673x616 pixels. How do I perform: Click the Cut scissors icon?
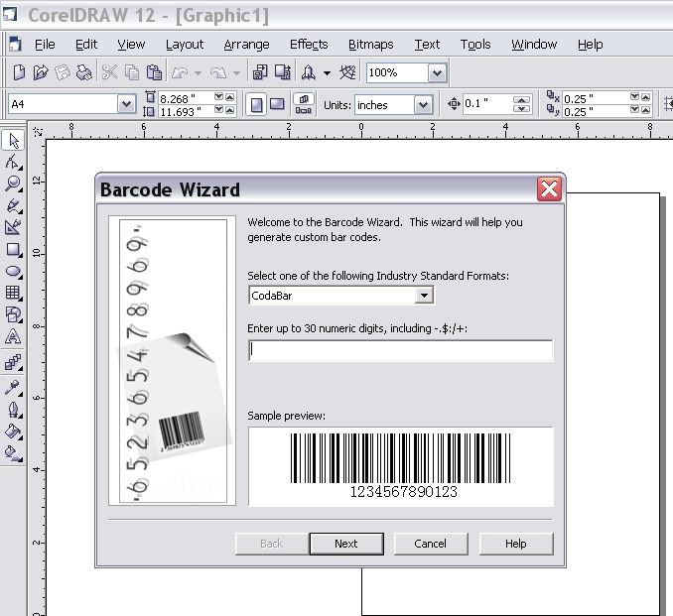(x=109, y=72)
